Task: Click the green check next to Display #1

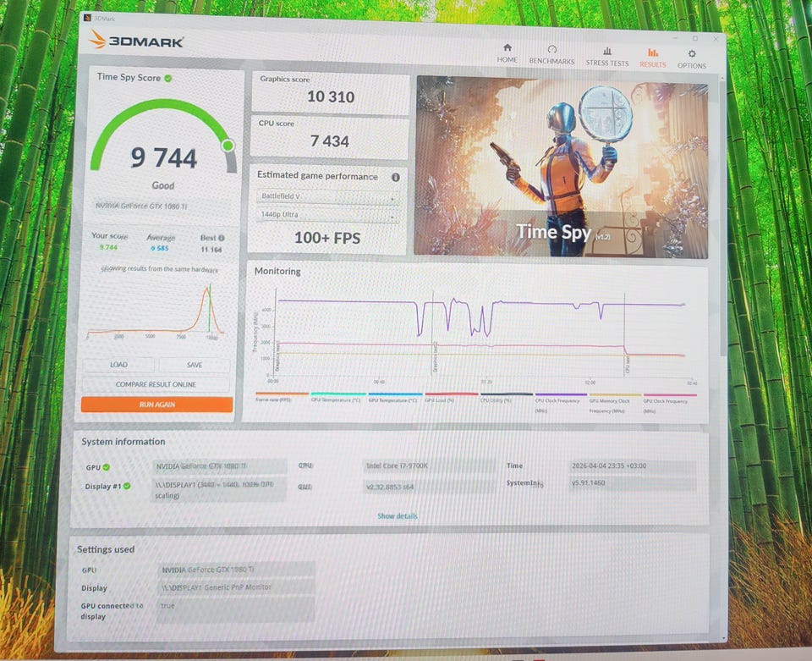Action: [127, 487]
